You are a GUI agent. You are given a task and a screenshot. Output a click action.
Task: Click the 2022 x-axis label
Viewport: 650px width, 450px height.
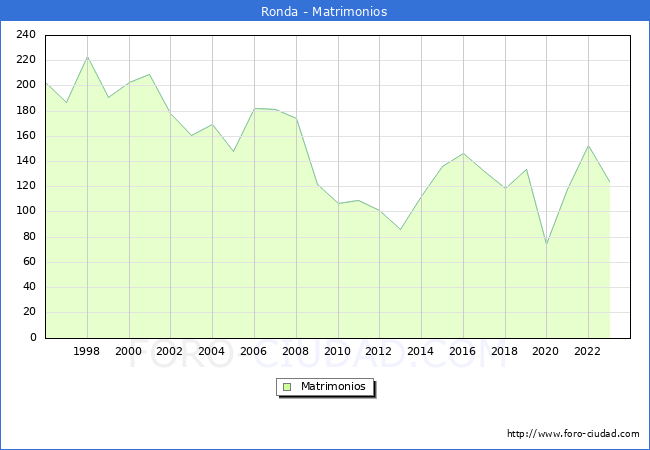click(587, 351)
